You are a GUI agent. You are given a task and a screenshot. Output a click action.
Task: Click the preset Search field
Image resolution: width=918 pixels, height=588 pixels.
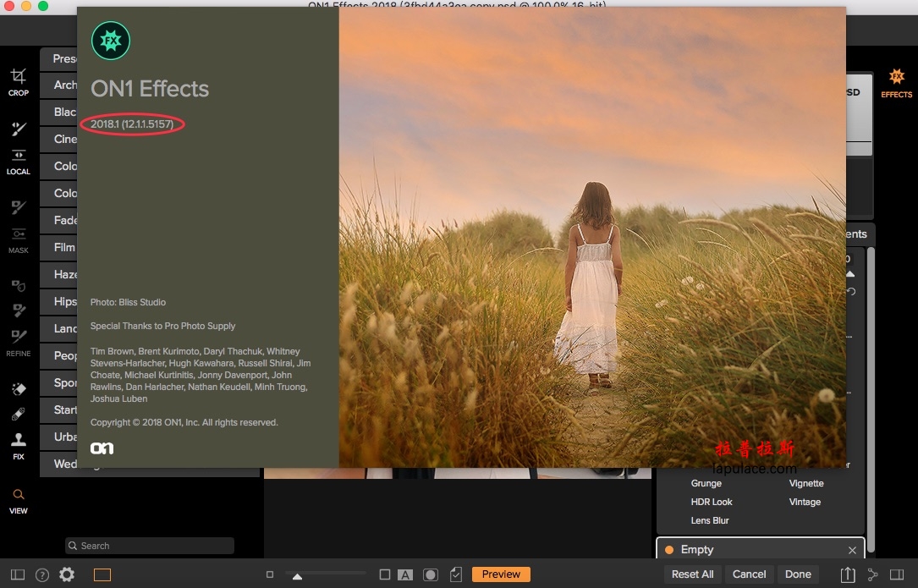pyautogui.click(x=150, y=546)
